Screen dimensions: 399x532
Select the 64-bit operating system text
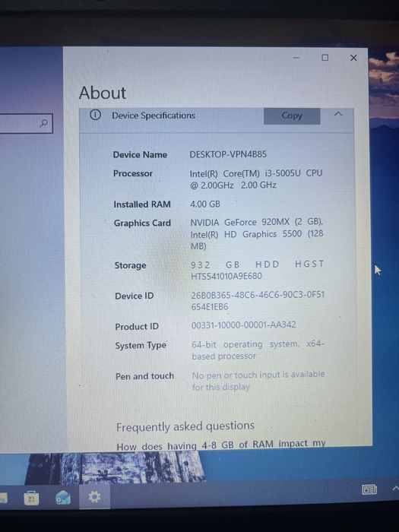258,350
